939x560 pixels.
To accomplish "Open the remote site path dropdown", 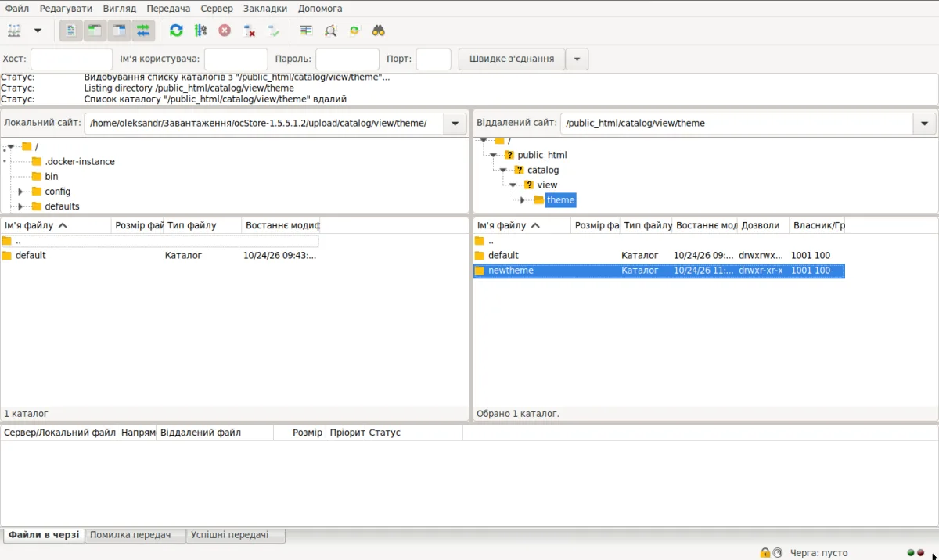I will [x=924, y=124].
